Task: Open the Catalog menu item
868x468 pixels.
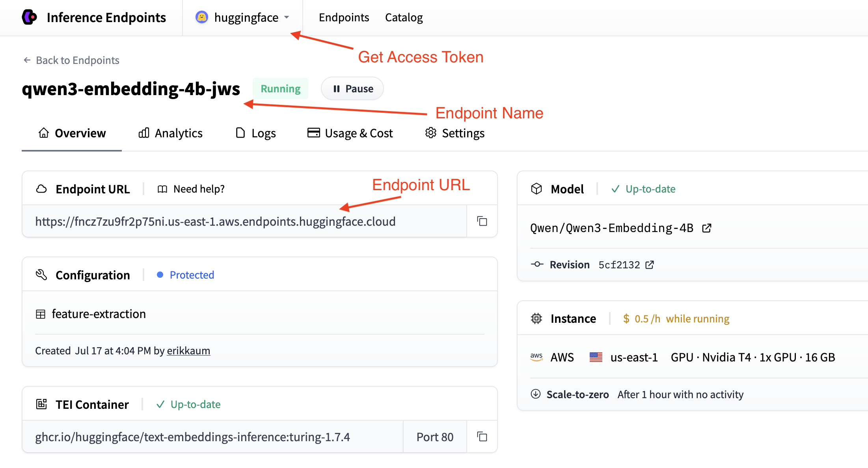Action: point(404,17)
